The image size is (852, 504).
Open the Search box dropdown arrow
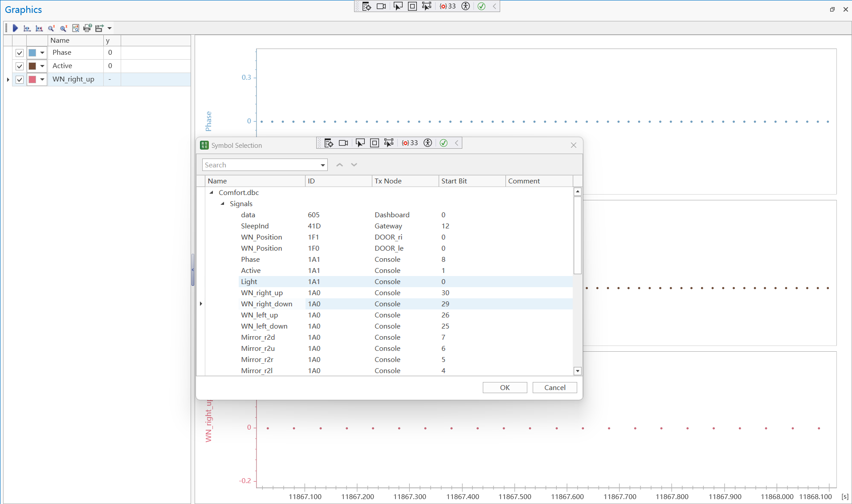(322, 165)
